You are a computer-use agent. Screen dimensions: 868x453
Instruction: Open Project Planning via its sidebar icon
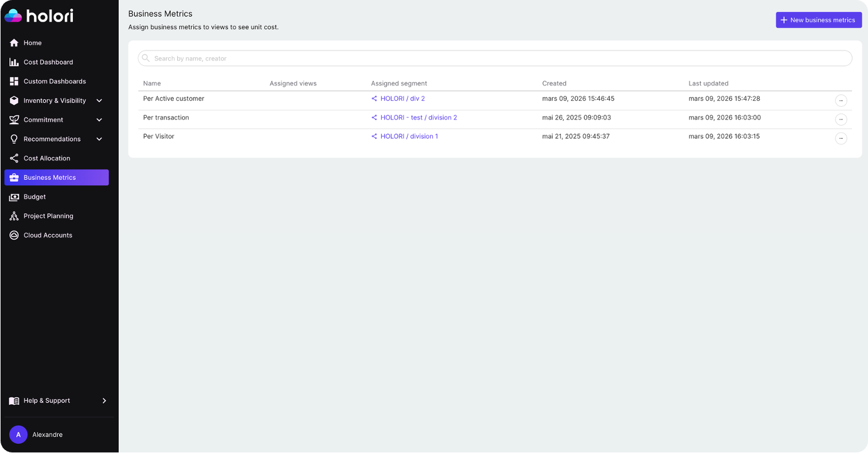point(13,216)
